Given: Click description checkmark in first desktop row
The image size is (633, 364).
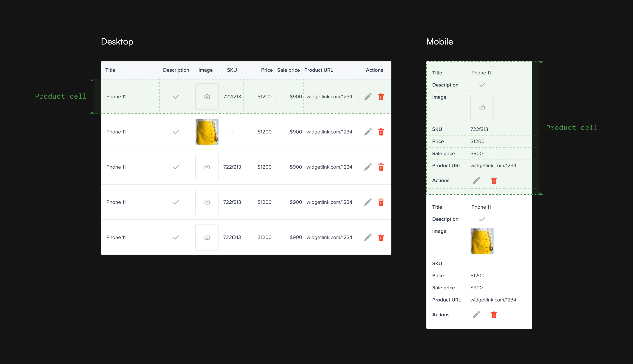Looking at the screenshot, I should pyautogui.click(x=176, y=97).
